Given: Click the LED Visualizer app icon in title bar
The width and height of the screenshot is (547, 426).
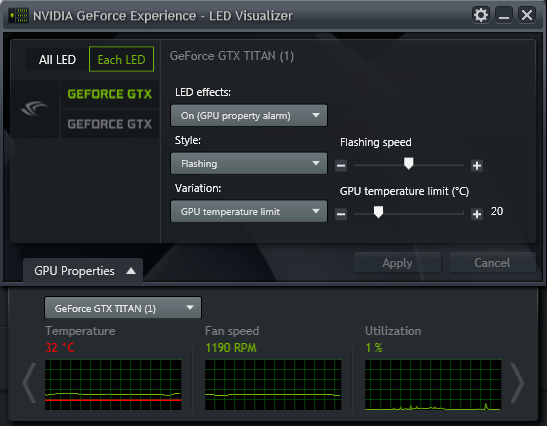Looking at the screenshot, I should click(18, 16).
